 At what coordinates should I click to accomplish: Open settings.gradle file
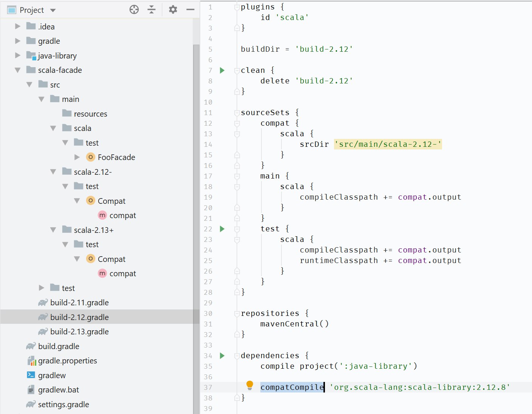(57, 404)
